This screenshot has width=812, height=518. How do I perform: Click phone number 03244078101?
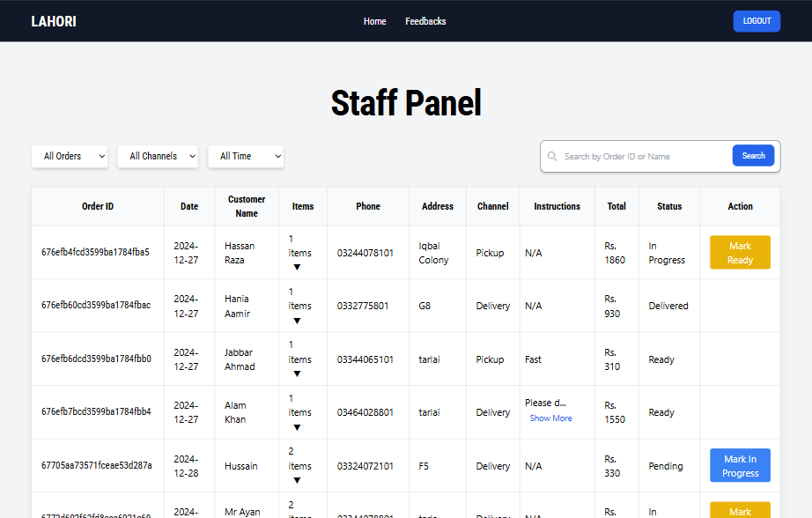coord(365,253)
